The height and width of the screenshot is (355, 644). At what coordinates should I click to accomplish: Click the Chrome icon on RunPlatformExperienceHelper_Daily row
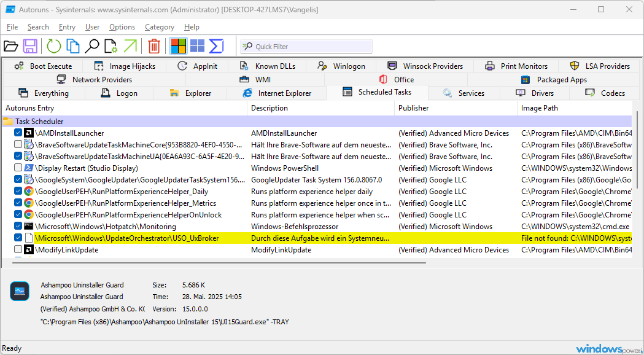pyautogui.click(x=29, y=192)
